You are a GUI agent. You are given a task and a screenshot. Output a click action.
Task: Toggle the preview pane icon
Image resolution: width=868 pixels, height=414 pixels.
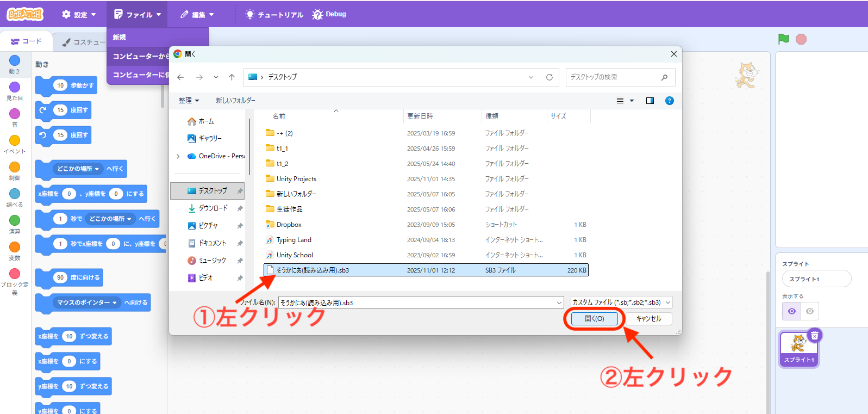(650, 101)
